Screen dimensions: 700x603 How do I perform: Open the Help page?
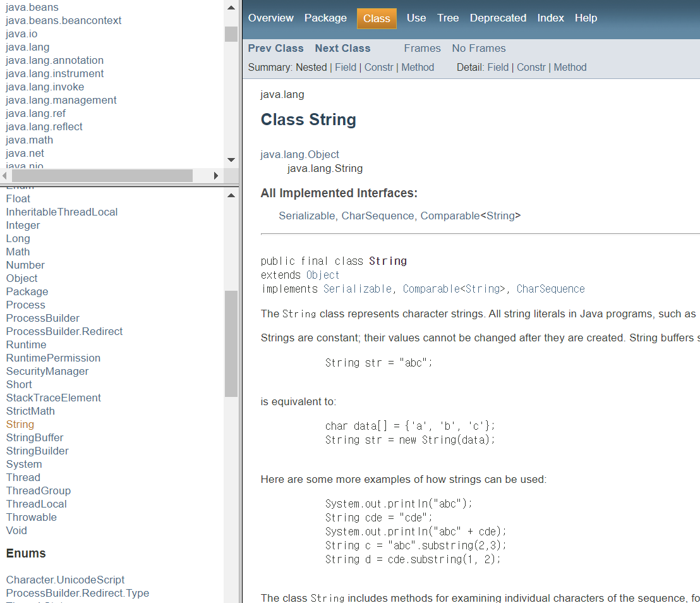pyautogui.click(x=586, y=18)
